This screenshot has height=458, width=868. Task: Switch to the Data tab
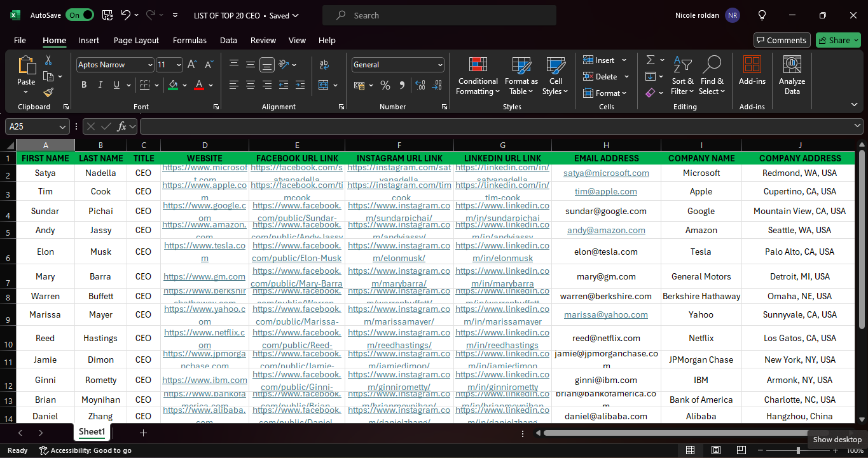[x=228, y=40]
